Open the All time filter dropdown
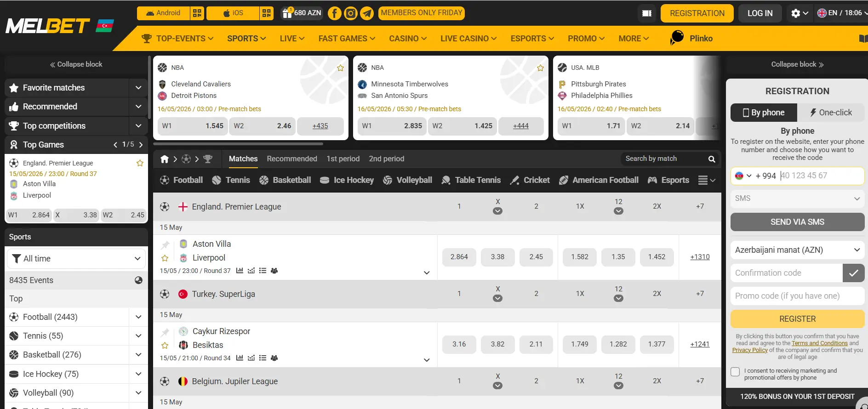Screen dimensions: 868x409 (x=76, y=259)
